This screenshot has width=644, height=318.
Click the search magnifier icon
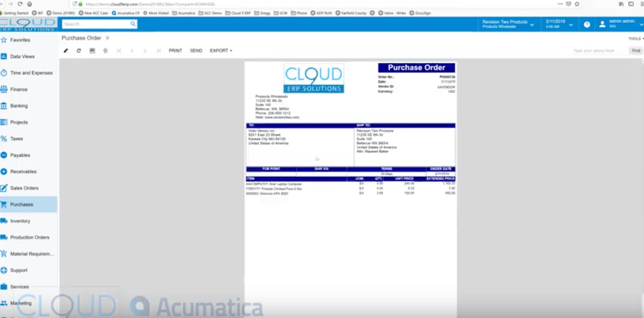click(133, 24)
